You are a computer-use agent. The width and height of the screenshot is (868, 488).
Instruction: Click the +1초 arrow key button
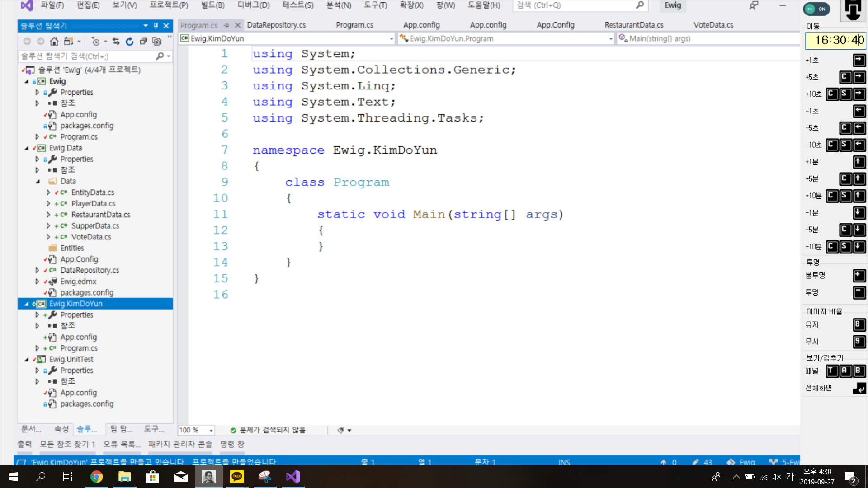click(x=859, y=60)
